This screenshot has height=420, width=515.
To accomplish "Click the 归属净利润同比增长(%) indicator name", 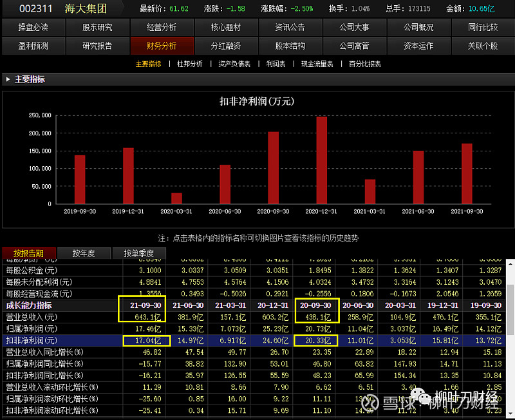I will coord(44,364).
